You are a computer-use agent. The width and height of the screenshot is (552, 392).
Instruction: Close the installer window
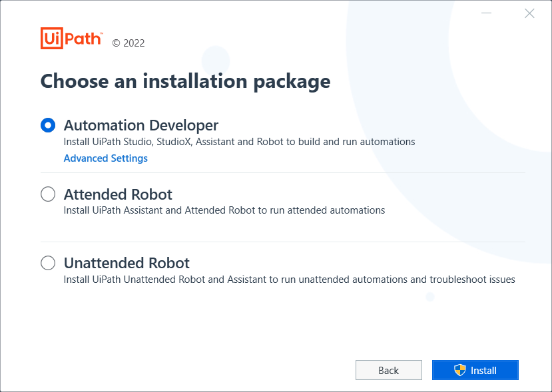529,13
